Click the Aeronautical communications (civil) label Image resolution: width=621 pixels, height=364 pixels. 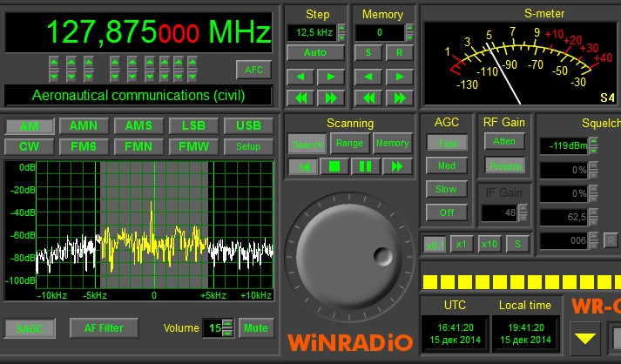point(138,96)
